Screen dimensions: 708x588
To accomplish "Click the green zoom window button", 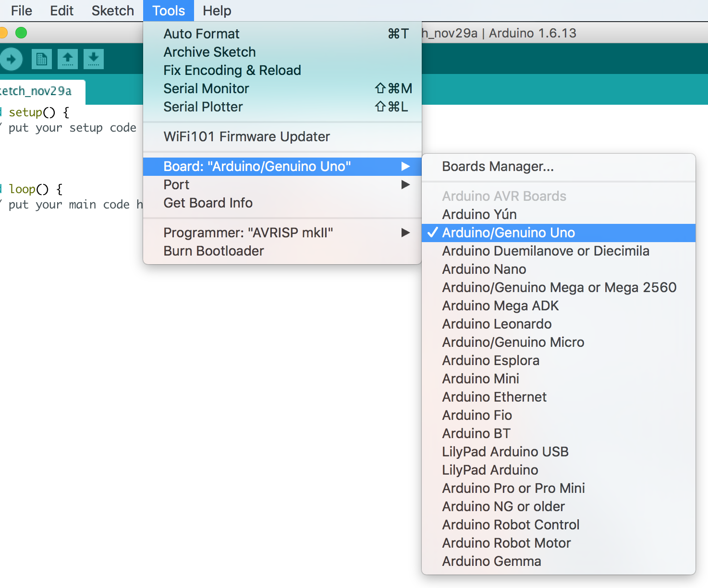I will point(21,33).
